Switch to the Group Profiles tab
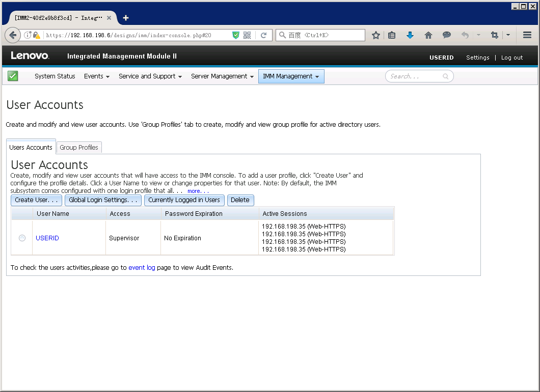This screenshot has height=392, width=540. pyautogui.click(x=79, y=147)
